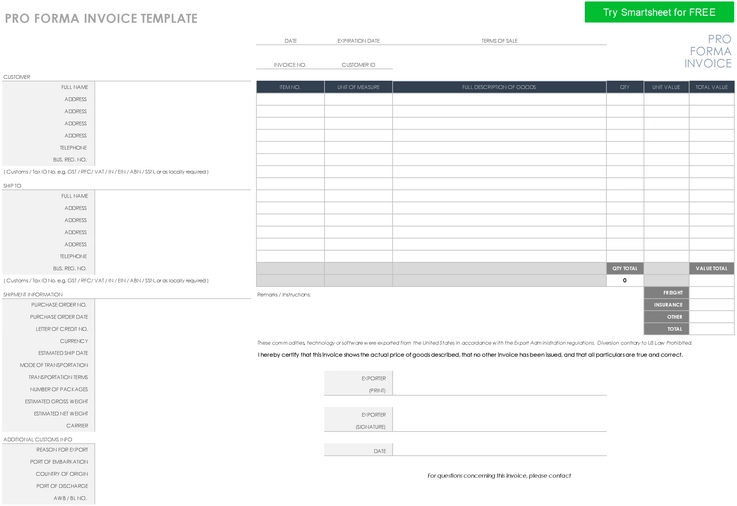Click the Ship To FULL NAME input field
This screenshot has width=737, height=506.
coord(173,196)
